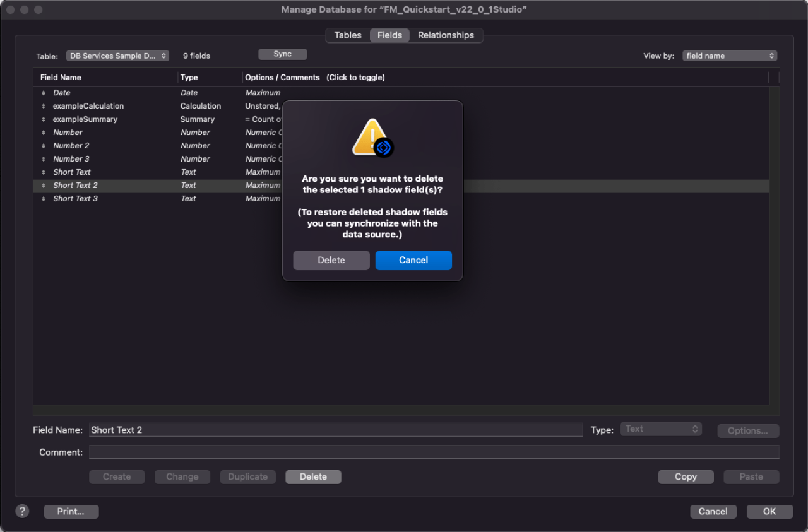Image resolution: width=808 pixels, height=532 pixels.
Task: Select the exampleSummary field row
Action: 401,119
